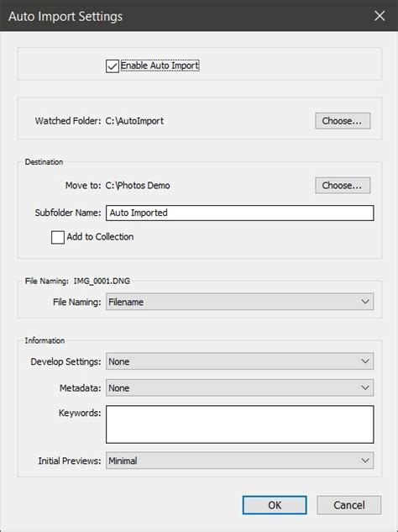Expand the Metadata dropdown

pyautogui.click(x=239, y=387)
